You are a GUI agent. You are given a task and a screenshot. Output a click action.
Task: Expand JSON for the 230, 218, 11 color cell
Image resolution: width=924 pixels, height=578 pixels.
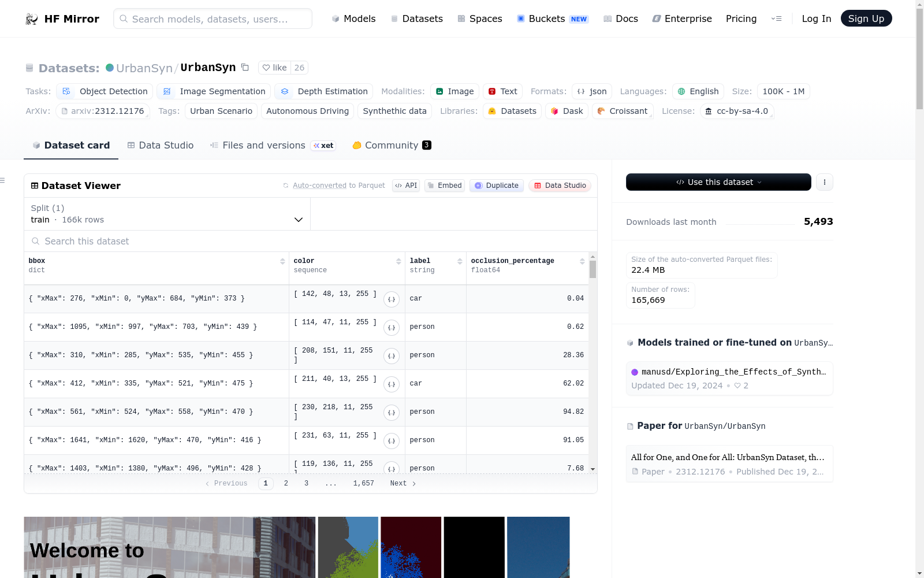(x=392, y=413)
